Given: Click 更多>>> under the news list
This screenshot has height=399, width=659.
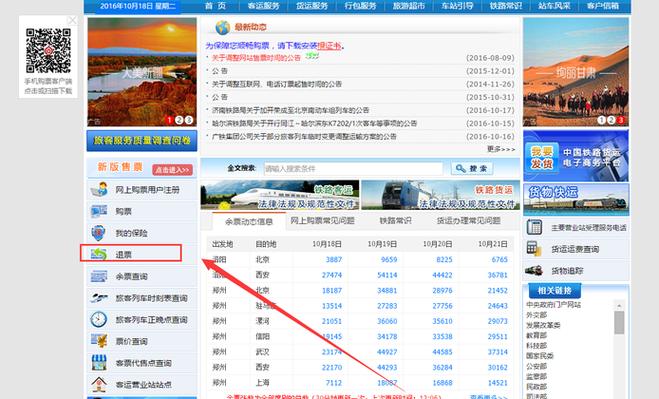Looking at the screenshot, I should 501,149.
